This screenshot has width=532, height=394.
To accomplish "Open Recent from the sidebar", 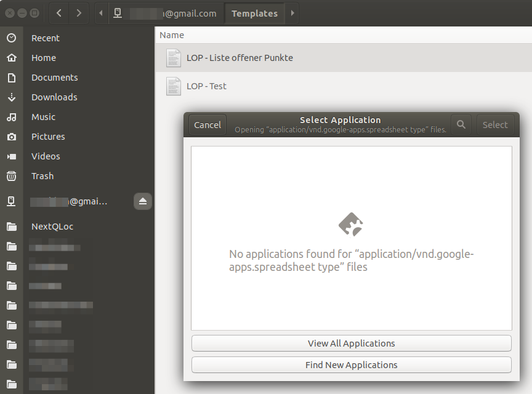I will point(45,38).
